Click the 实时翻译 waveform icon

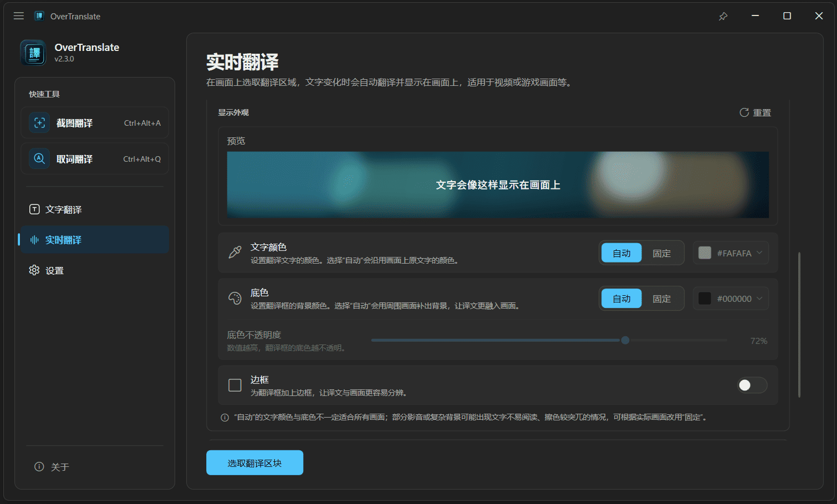(x=34, y=240)
